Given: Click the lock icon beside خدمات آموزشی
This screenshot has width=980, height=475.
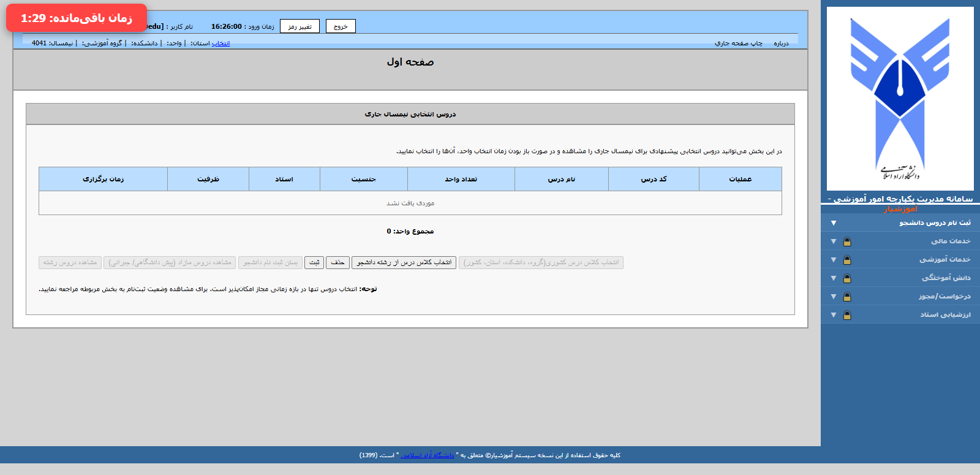Looking at the screenshot, I should pos(847,260).
